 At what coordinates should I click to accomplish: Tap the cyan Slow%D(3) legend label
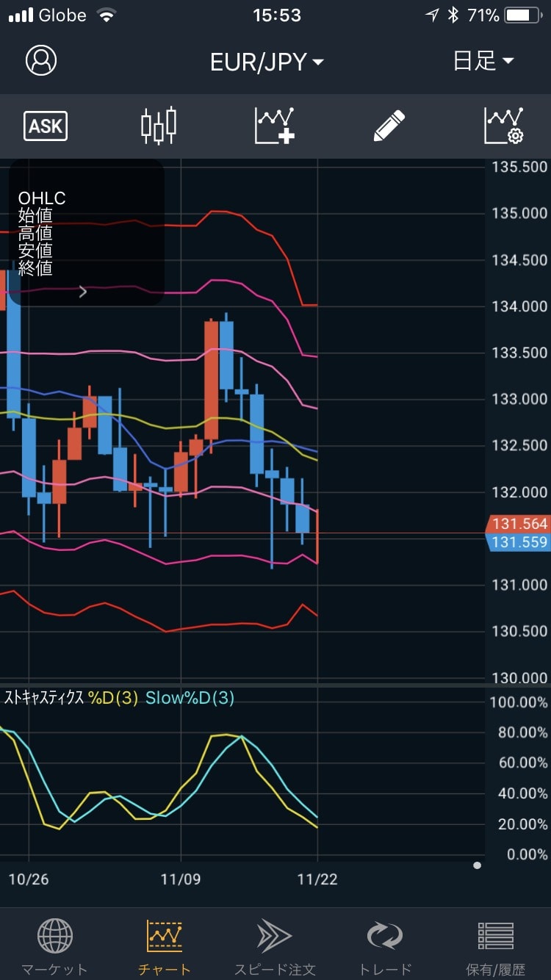(x=190, y=698)
